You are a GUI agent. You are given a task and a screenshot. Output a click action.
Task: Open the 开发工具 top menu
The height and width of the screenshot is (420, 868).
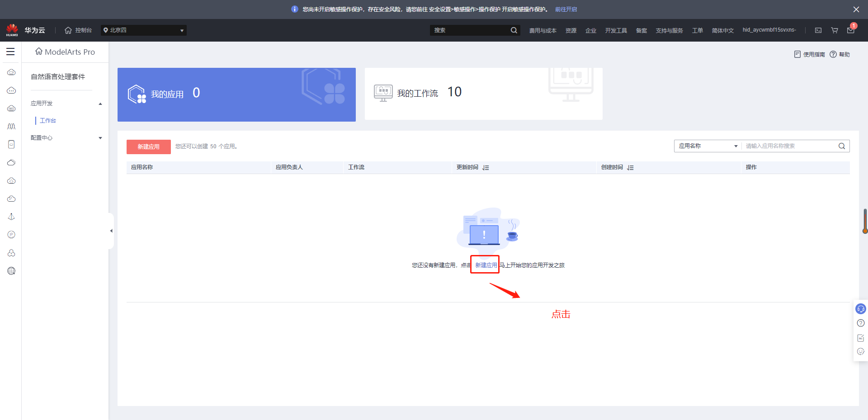click(616, 30)
